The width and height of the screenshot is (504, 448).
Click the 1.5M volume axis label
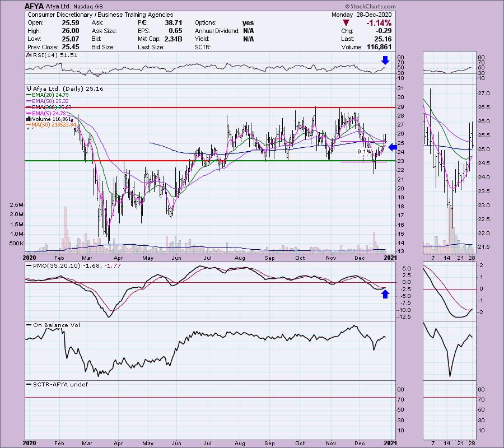point(17,225)
